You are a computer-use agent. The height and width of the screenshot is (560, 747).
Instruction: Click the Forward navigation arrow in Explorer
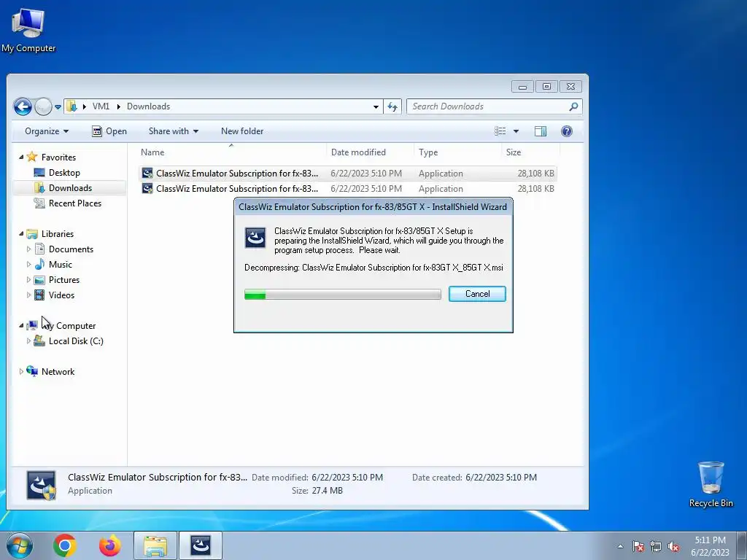point(43,106)
